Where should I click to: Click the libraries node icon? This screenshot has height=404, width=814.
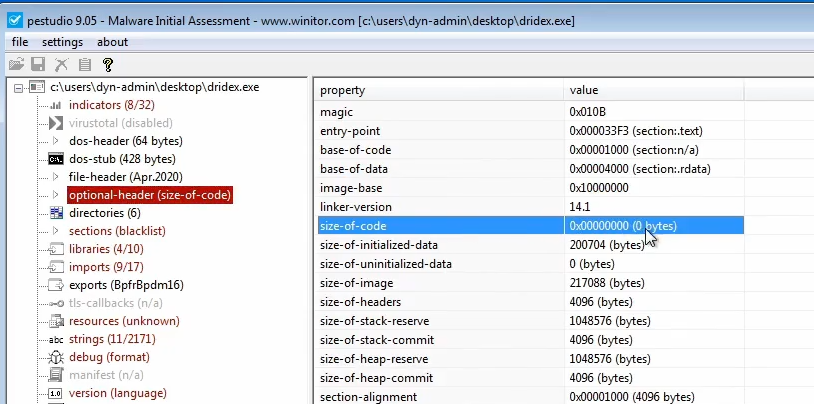[56, 249]
